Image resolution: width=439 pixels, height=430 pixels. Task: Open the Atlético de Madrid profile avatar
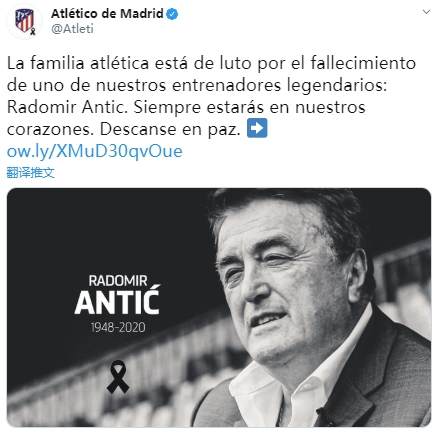pyautogui.click(x=24, y=21)
